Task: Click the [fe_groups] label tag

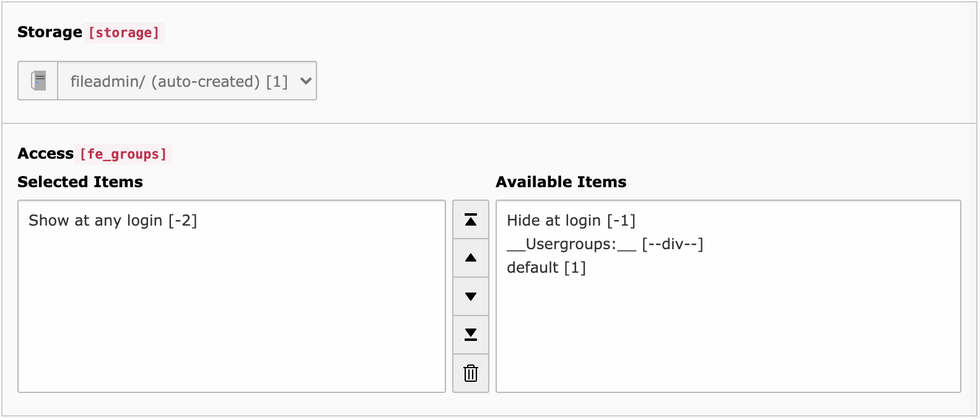Action: pos(124,154)
